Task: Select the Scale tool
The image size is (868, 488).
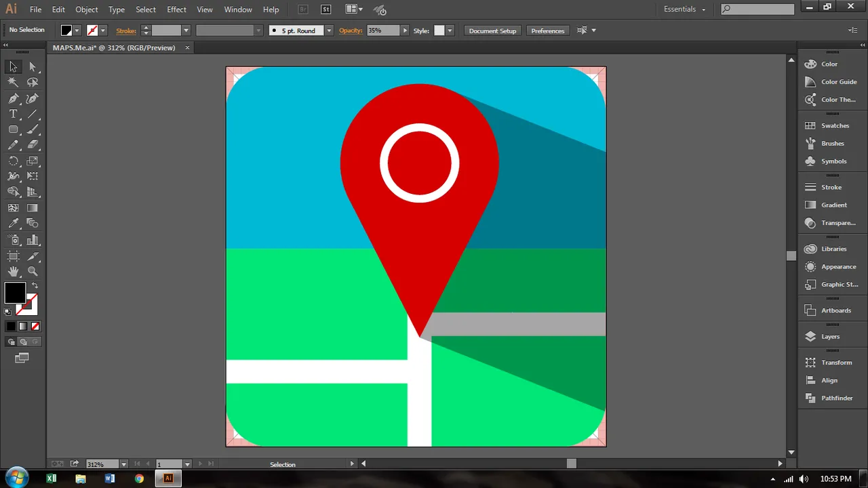Action: pos(33,161)
